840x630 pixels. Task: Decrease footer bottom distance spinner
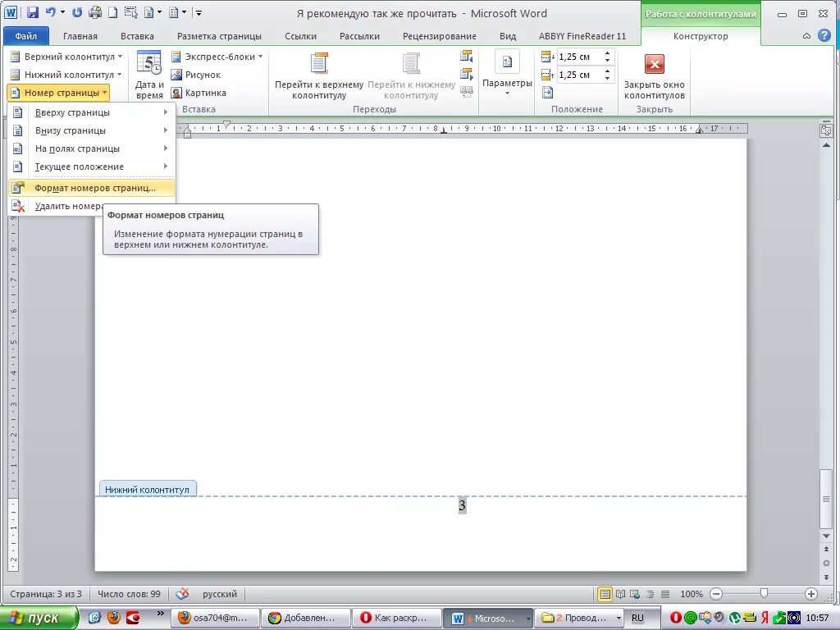(607, 78)
